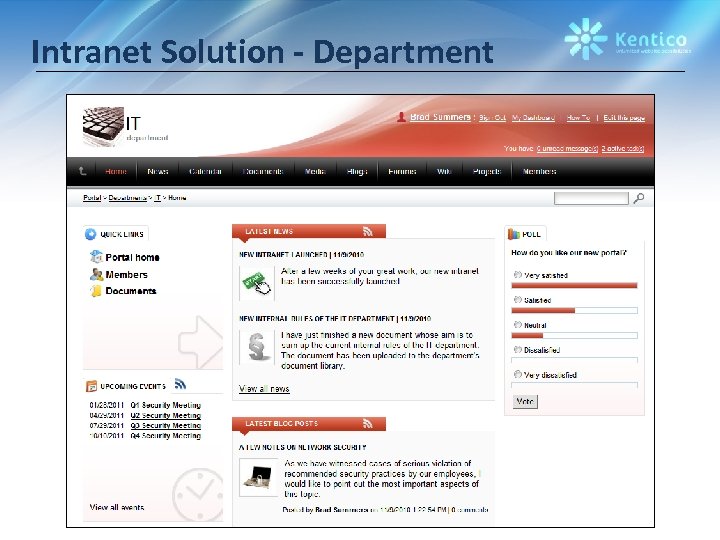Select Very satisfied poll option
This screenshot has height=540, width=720.
pyautogui.click(x=518, y=275)
